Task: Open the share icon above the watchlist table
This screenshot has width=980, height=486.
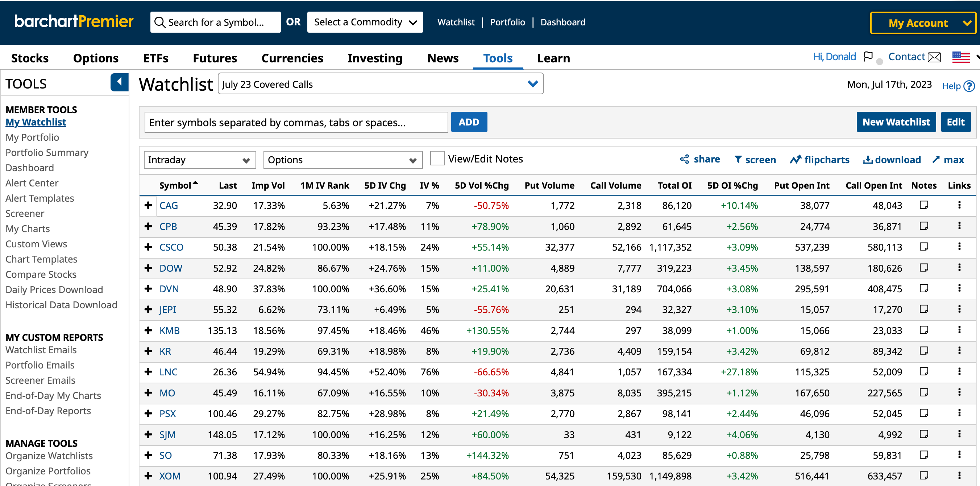Action: pos(700,160)
